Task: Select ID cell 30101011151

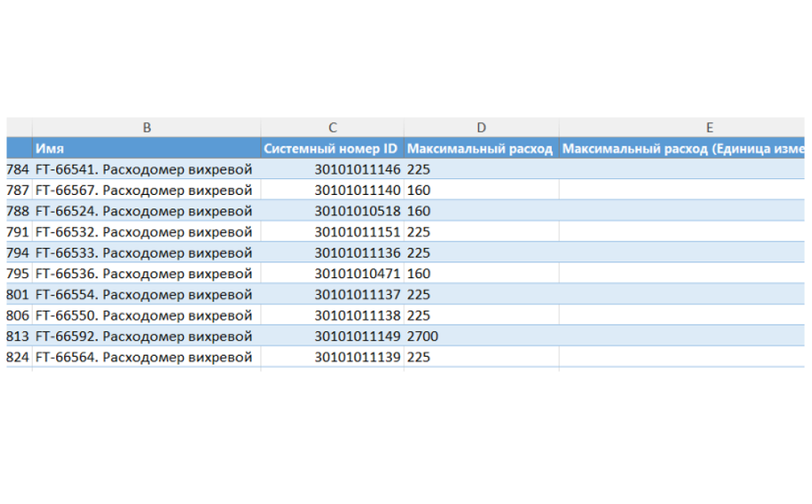Action: [x=332, y=232]
